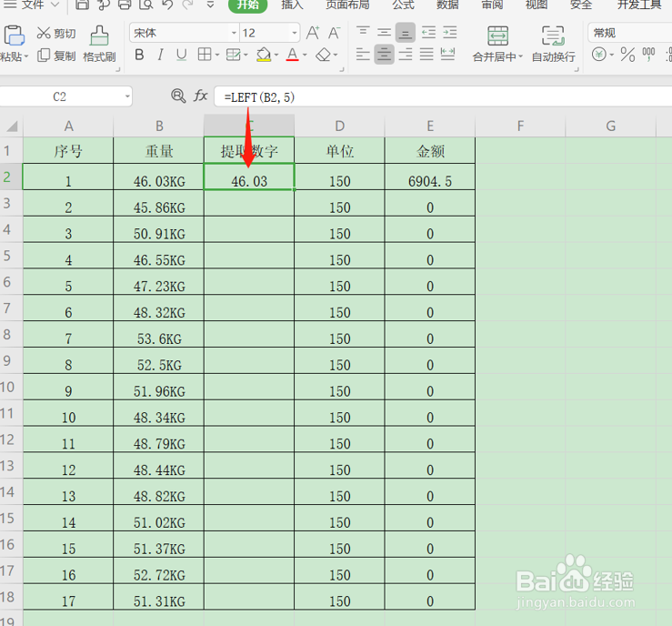Toggle Italic formatting (I)
Viewport: 672px width, 626px height.
(160, 55)
